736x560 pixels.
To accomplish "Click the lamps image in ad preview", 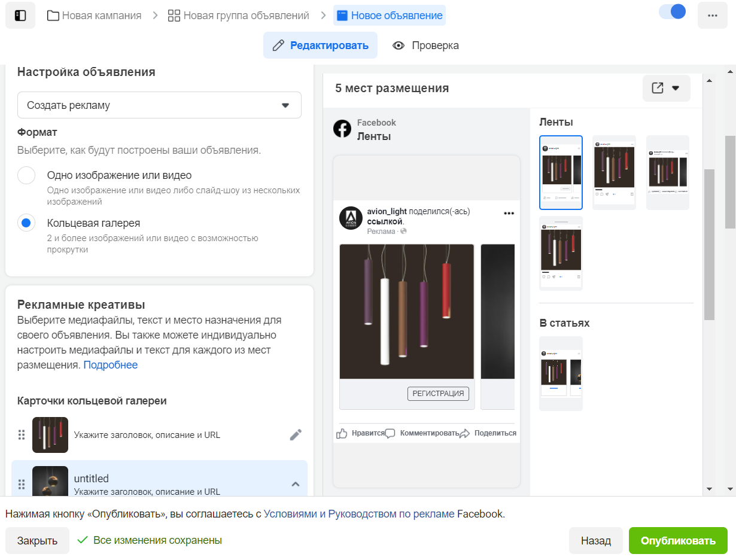I will [407, 311].
